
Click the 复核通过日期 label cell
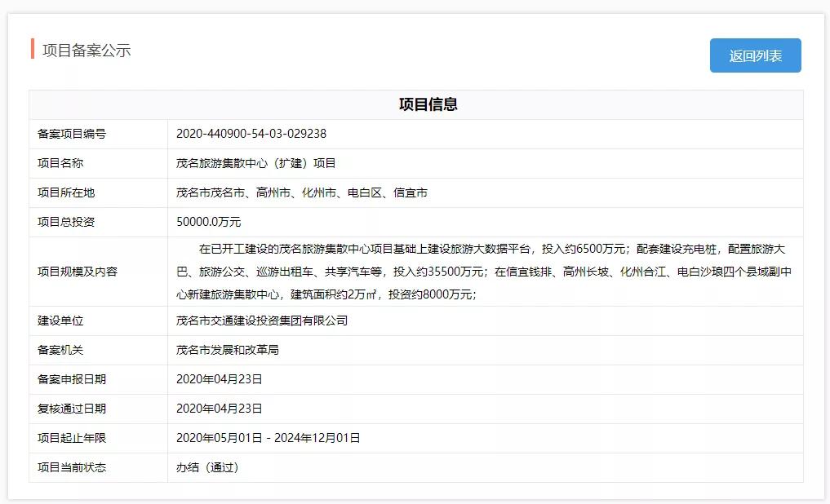pyautogui.click(x=99, y=409)
